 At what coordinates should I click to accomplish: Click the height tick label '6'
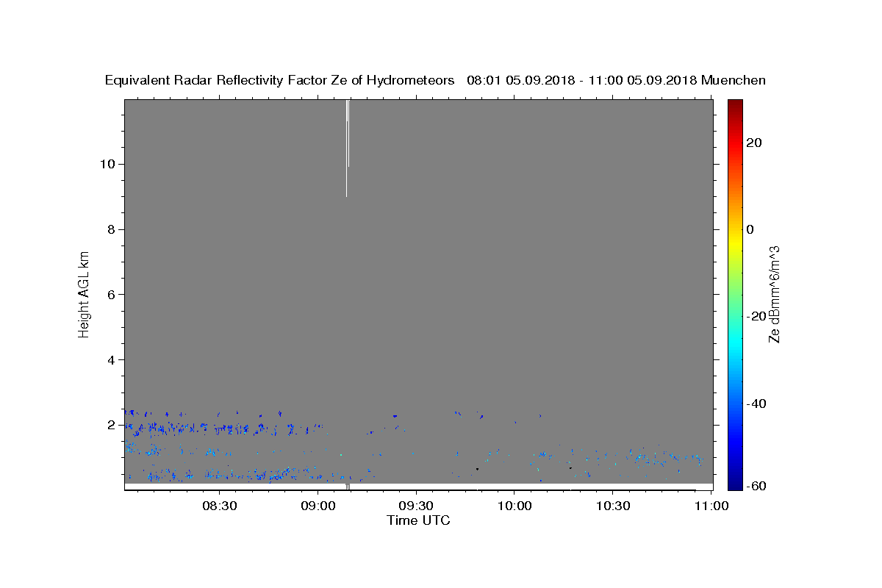pyautogui.click(x=112, y=295)
